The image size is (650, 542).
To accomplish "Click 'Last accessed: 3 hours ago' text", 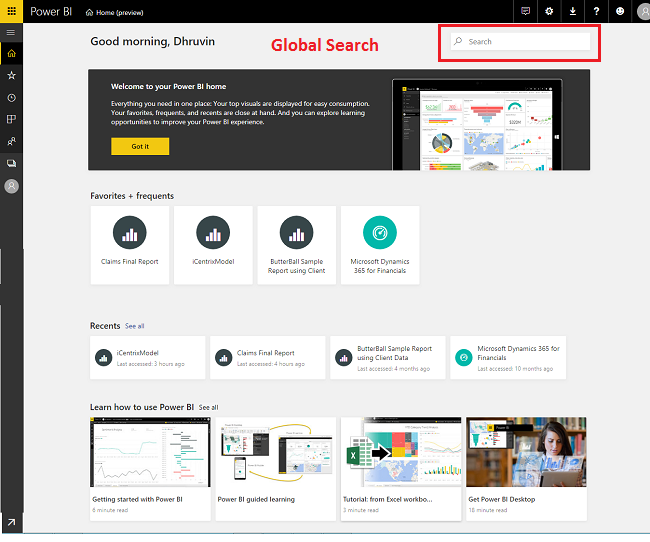I will tap(150, 364).
